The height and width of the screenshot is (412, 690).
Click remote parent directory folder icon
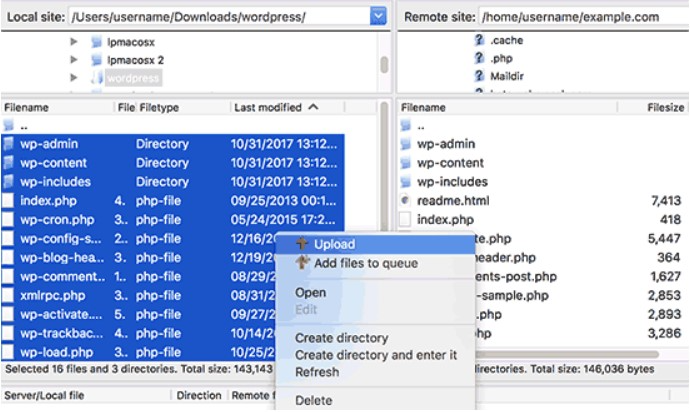405,125
